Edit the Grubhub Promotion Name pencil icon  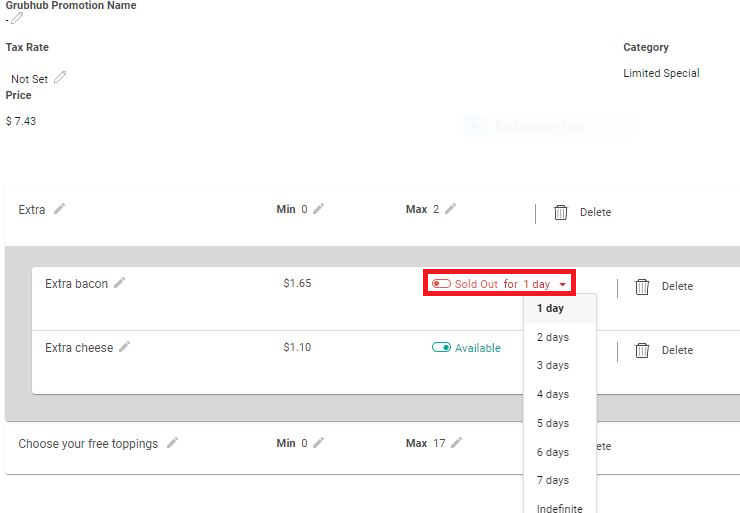(16, 19)
